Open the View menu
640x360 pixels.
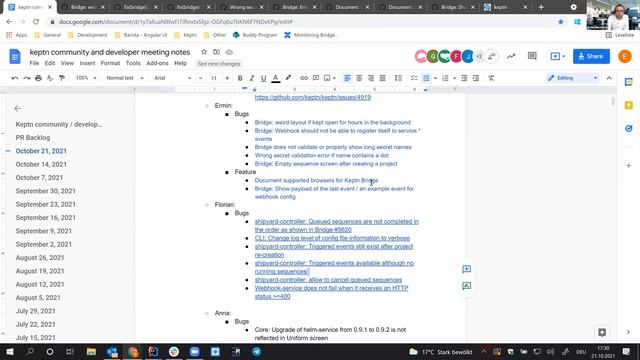pyautogui.click(x=67, y=63)
